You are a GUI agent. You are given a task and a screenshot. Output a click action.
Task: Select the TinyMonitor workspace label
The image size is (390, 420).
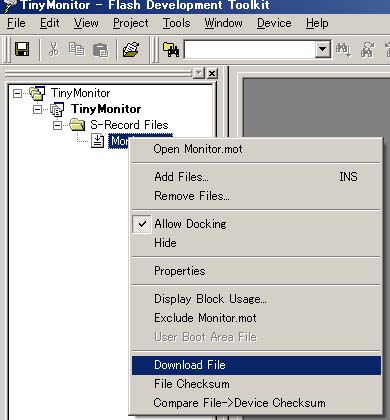[x=80, y=93]
